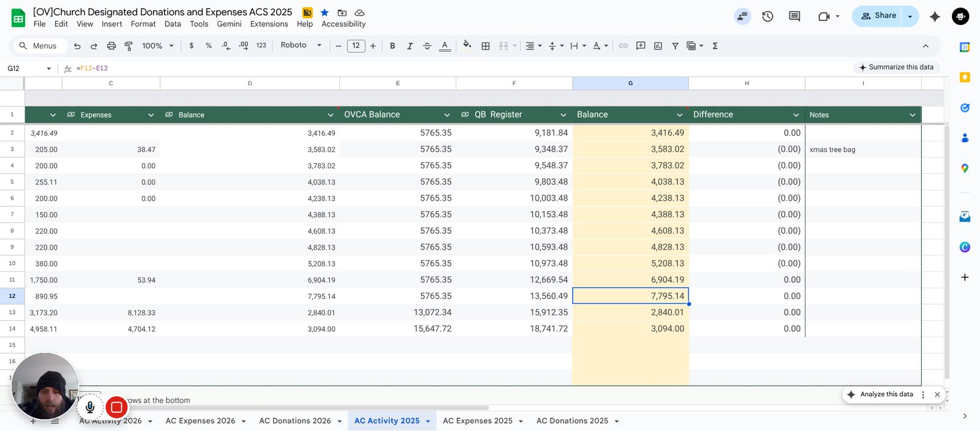
Task: Open the functions sigma menu
Action: [715, 46]
